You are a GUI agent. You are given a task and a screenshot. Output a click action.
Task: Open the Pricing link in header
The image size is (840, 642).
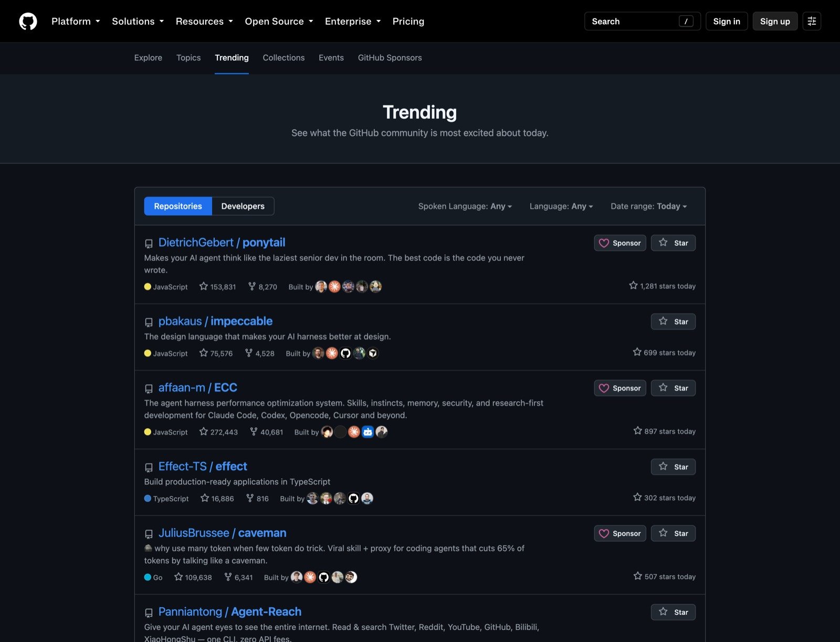point(408,22)
